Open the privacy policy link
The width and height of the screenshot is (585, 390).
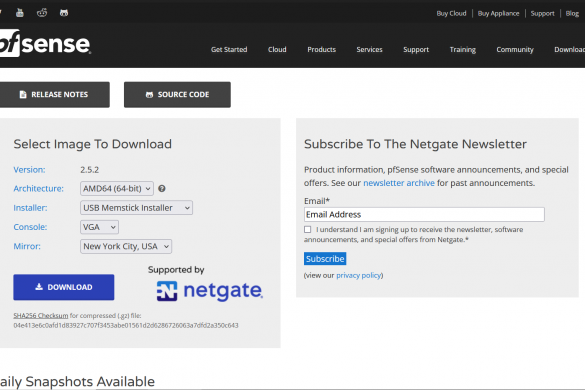pos(359,275)
